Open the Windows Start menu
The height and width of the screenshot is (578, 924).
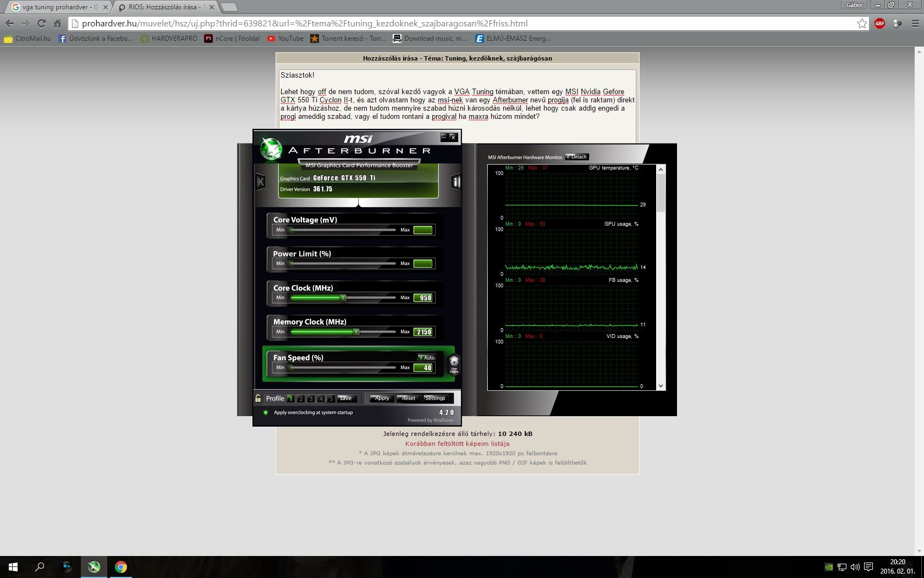[13, 566]
